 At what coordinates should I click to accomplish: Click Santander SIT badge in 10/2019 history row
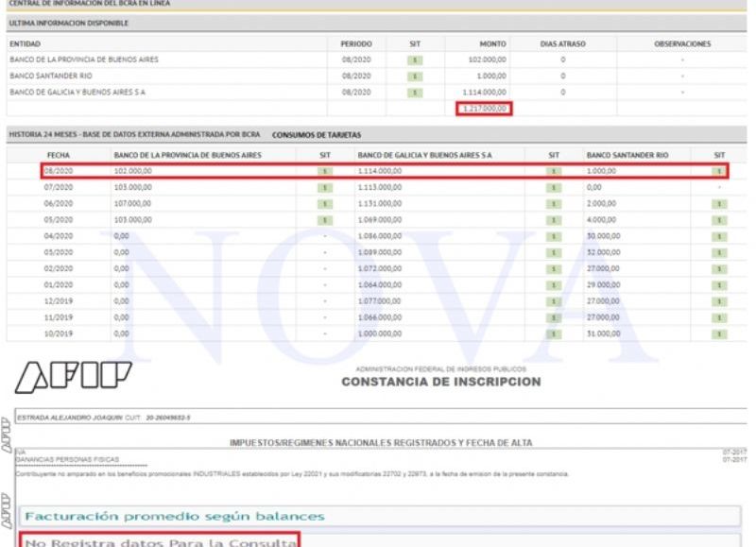click(719, 334)
